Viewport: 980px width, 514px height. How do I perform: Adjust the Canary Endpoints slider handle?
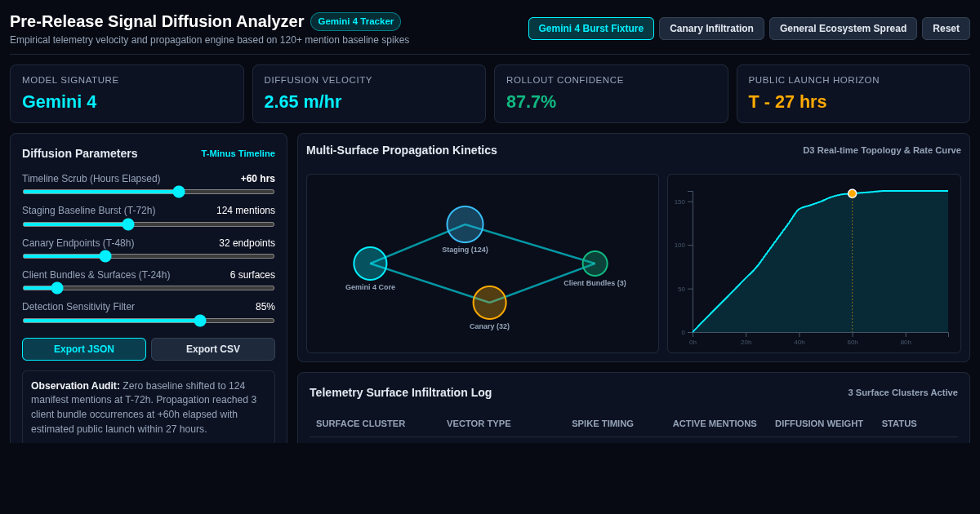[105, 256]
